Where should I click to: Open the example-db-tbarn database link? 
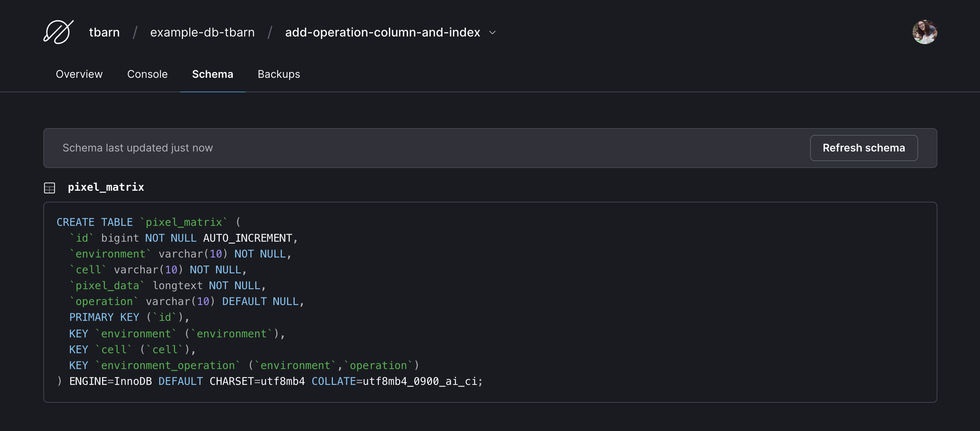[203, 32]
